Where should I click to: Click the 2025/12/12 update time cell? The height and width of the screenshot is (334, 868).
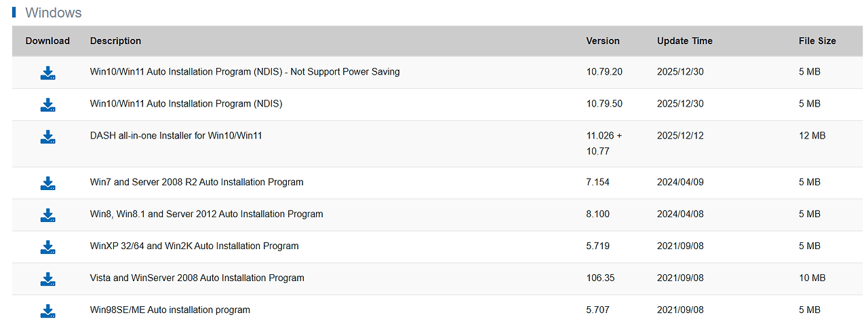click(680, 136)
